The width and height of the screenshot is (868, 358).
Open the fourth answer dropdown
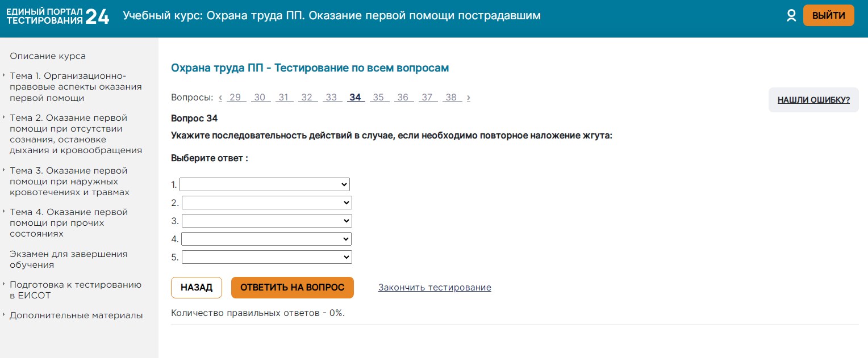click(266, 239)
